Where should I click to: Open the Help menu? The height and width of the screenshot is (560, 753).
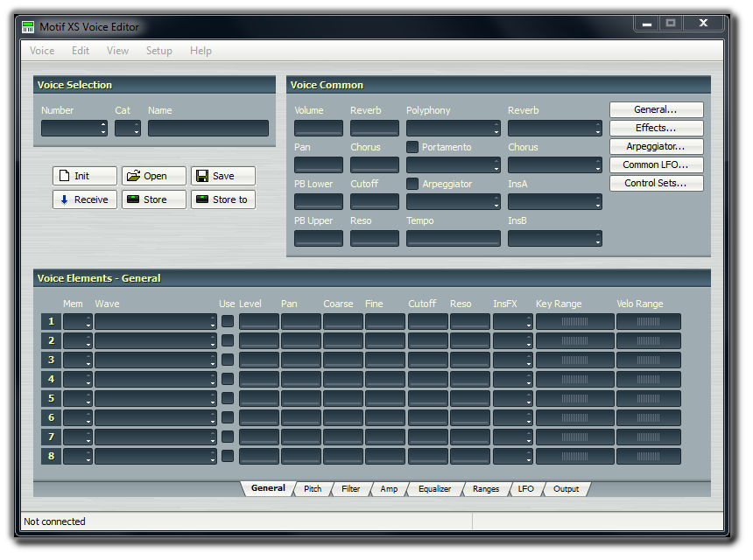pyautogui.click(x=201, y=51)
